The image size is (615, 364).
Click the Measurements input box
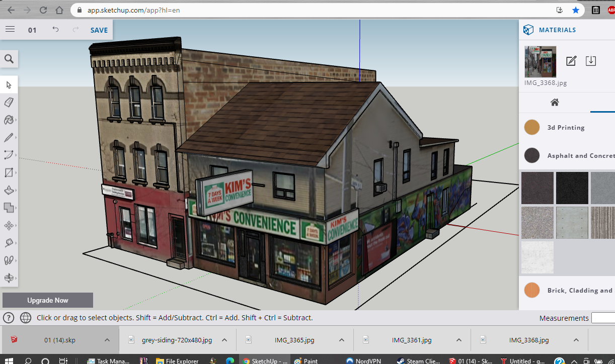[x=603, y=318]
